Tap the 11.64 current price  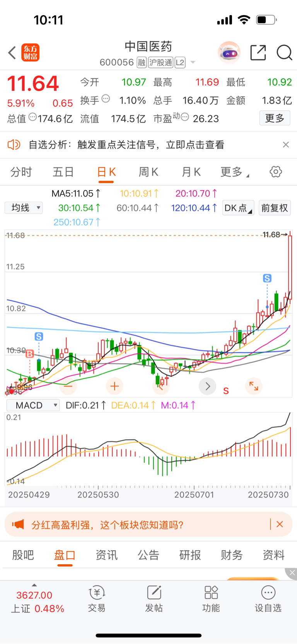click(x=33, y=83)
